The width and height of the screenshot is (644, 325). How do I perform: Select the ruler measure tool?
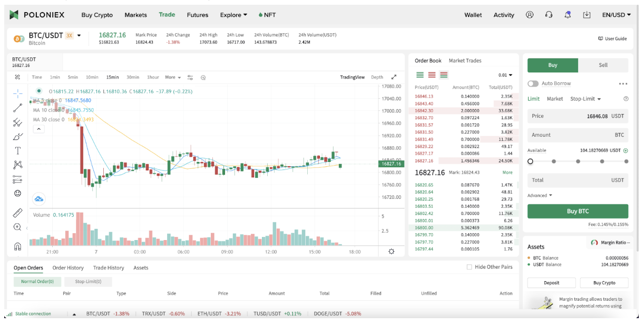tap(17, 213)
